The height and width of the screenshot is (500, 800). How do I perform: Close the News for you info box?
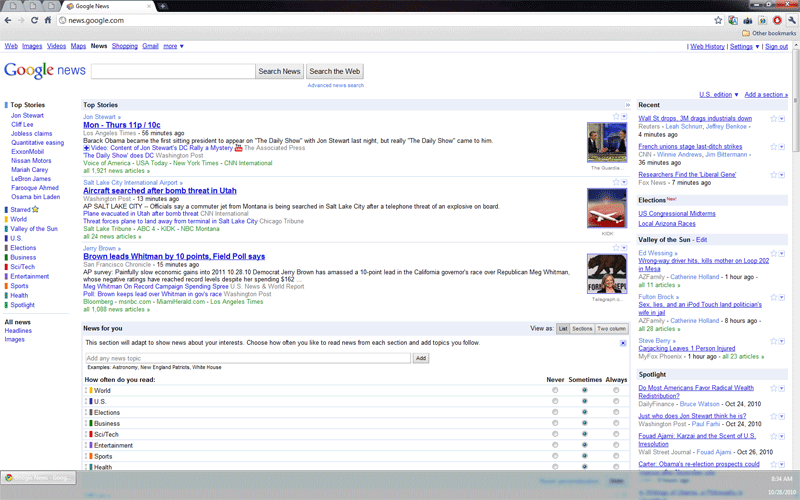[624, 343]
